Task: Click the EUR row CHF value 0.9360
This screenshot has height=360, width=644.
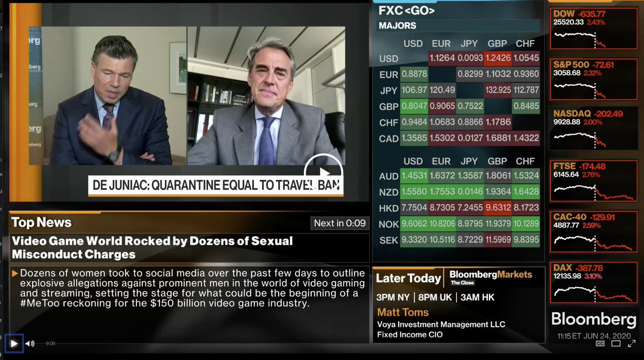Action: tap(526, 75)
